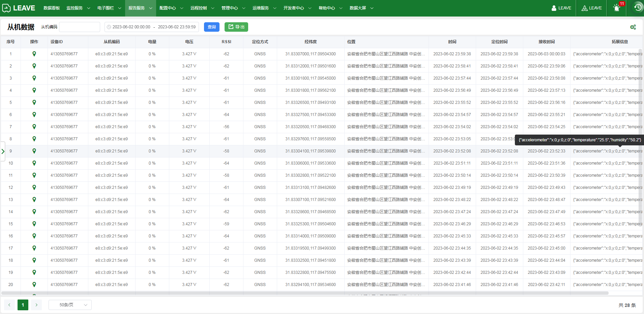Click the 从机编码 input field
This screenshot has width=644, height=314.
pyautogui.click(x=80, y=27)
